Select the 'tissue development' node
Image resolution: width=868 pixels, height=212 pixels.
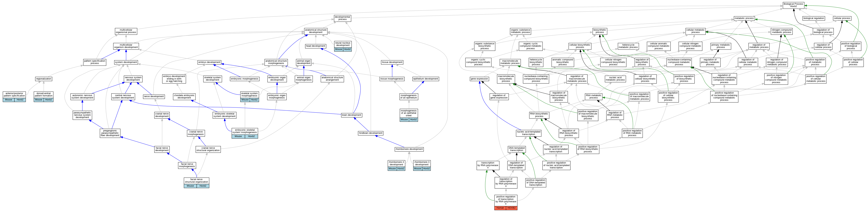(x=392, y=62)
